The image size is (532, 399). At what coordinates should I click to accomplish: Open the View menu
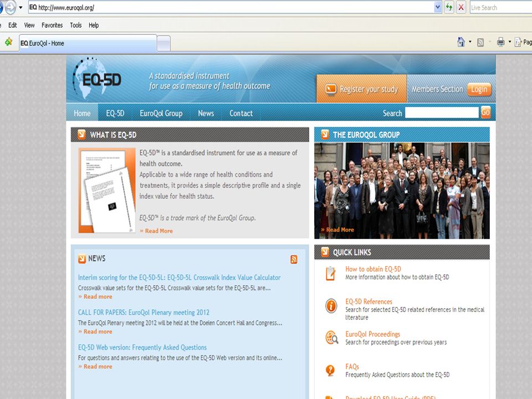click(x=29, y=25)
